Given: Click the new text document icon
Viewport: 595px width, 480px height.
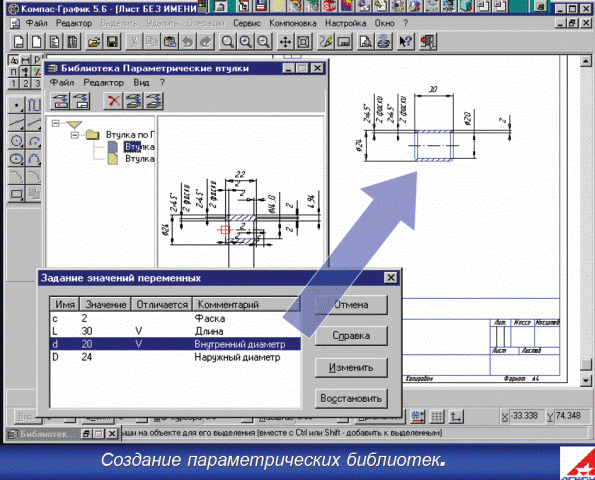Looking at the screenshot, I should pyautogui.click(x=54, y=41).
